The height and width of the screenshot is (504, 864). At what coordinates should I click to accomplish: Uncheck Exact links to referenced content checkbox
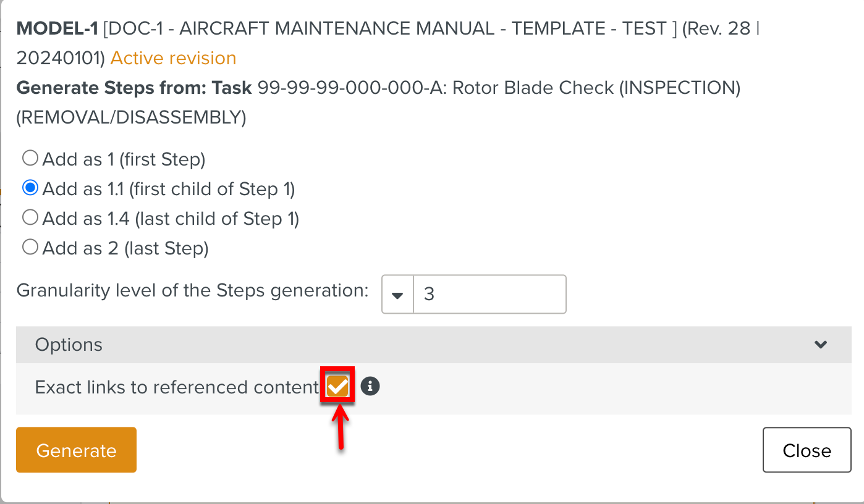click(337, 387)
